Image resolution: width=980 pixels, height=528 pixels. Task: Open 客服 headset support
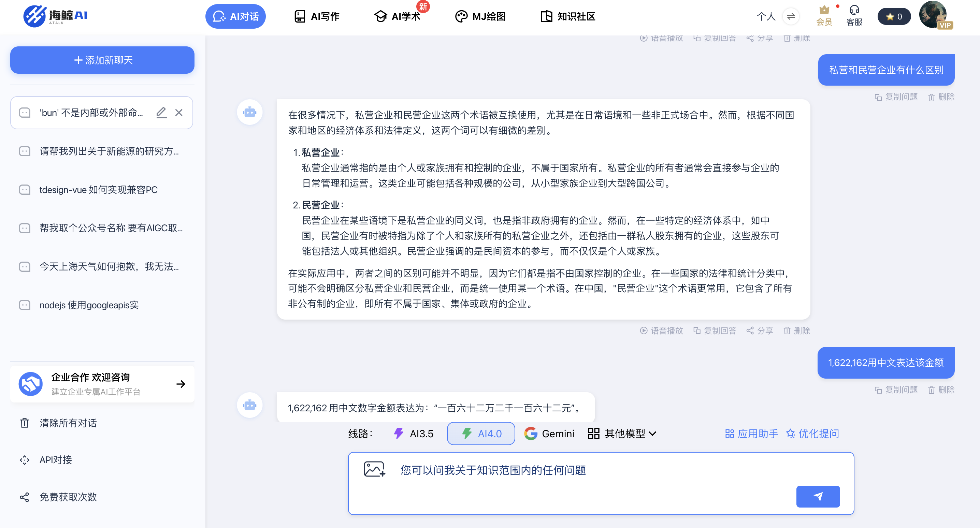click(x=854, y=16)
